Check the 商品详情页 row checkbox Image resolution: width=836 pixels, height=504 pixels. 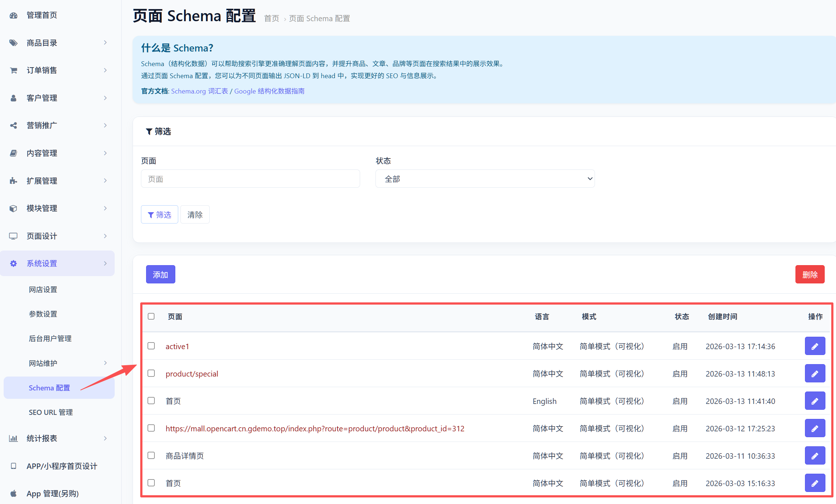[x=151, y=455]
